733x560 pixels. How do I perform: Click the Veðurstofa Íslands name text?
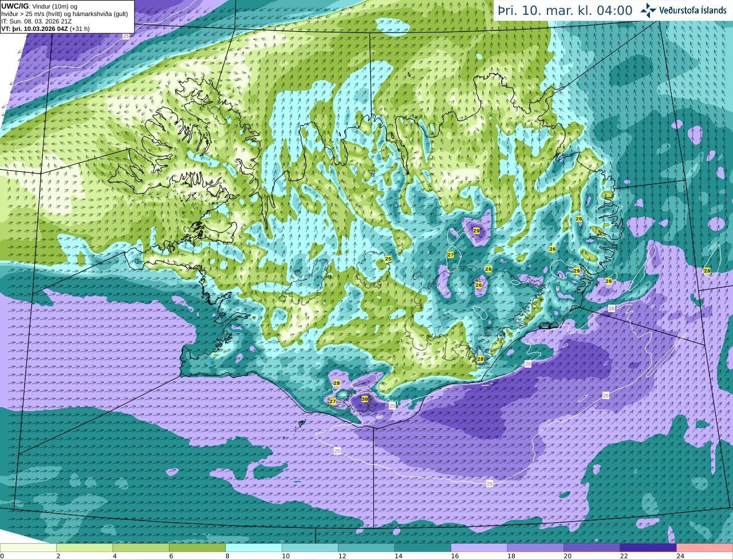pyautogui.click(x=693, y=10)
